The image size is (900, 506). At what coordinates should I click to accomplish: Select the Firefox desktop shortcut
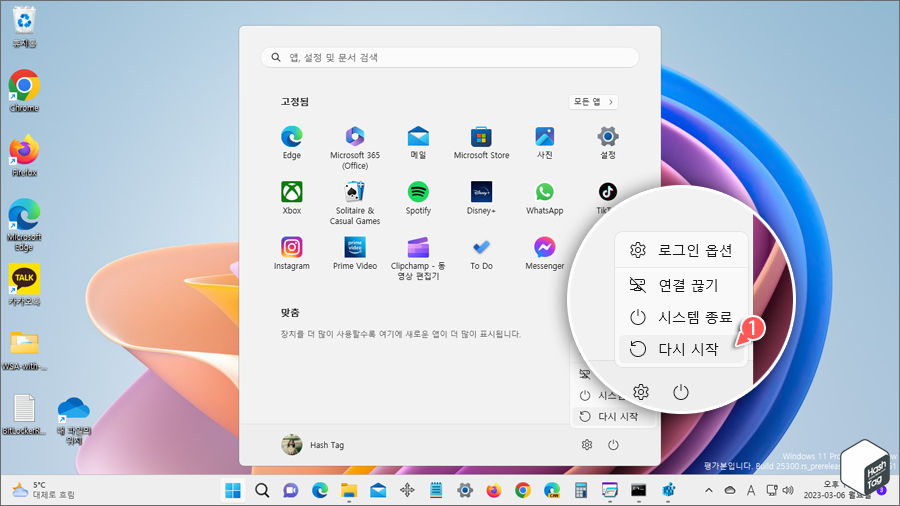(x=24, y=156)
